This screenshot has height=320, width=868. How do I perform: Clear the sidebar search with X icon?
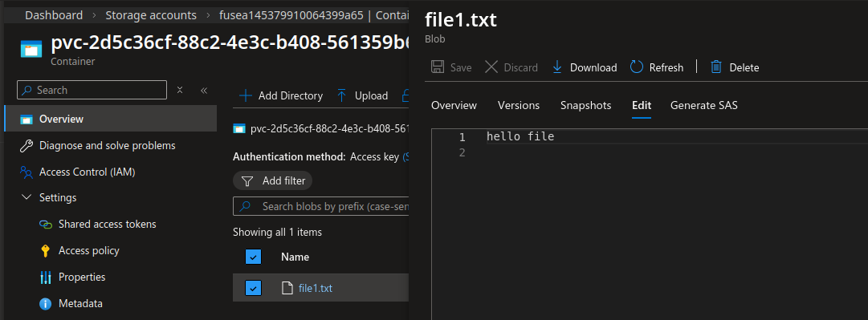179,90
